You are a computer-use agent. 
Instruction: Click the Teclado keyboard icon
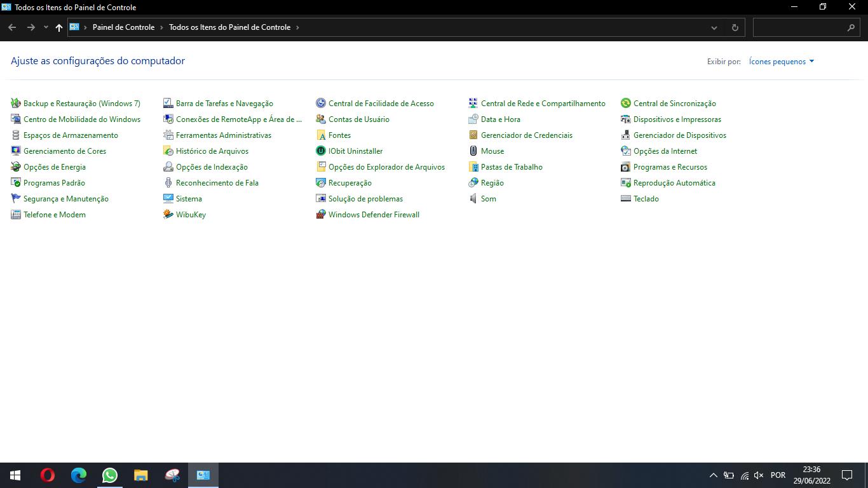click(x=626, y=199)
